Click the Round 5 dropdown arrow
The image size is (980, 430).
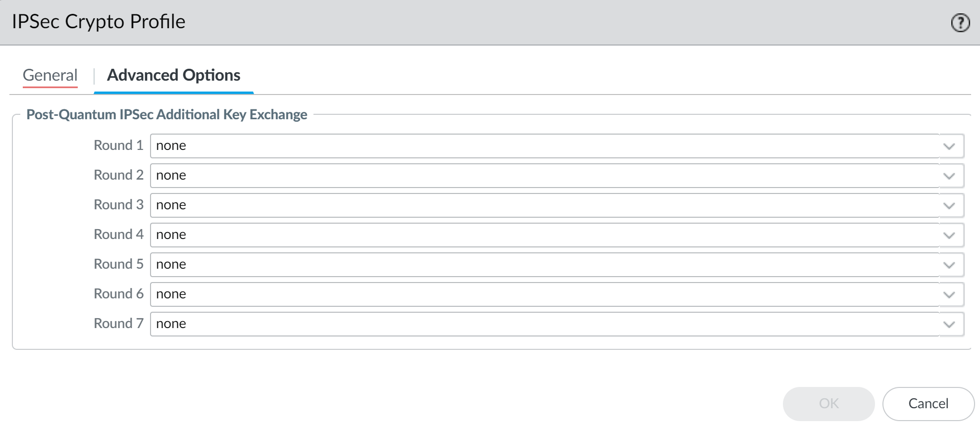pos(949,265)
